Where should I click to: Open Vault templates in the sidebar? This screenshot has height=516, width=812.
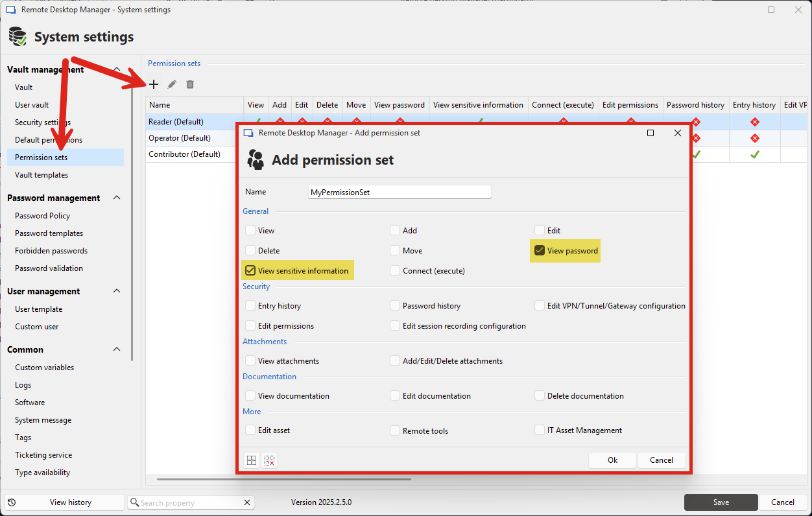(42, 175)
